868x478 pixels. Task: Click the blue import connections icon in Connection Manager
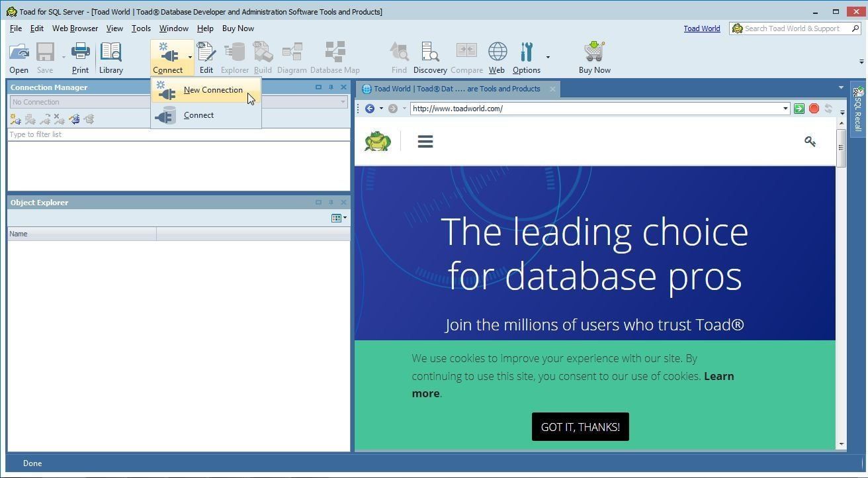pos(74,119)
